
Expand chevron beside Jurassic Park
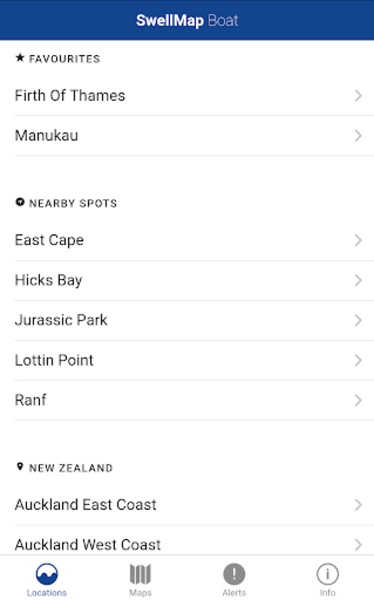(x=358, y=320)
